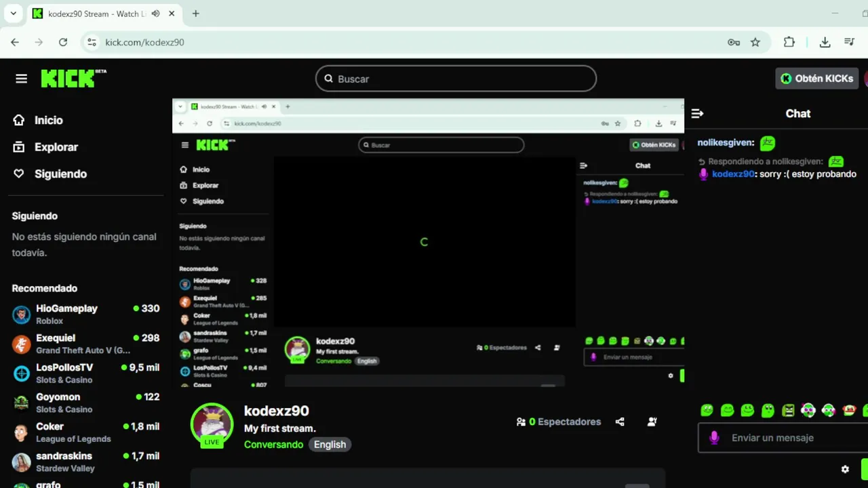The image size is (868, 488).
Task: Click the kodexz90 channel name heading
Action: coord(277,411)
